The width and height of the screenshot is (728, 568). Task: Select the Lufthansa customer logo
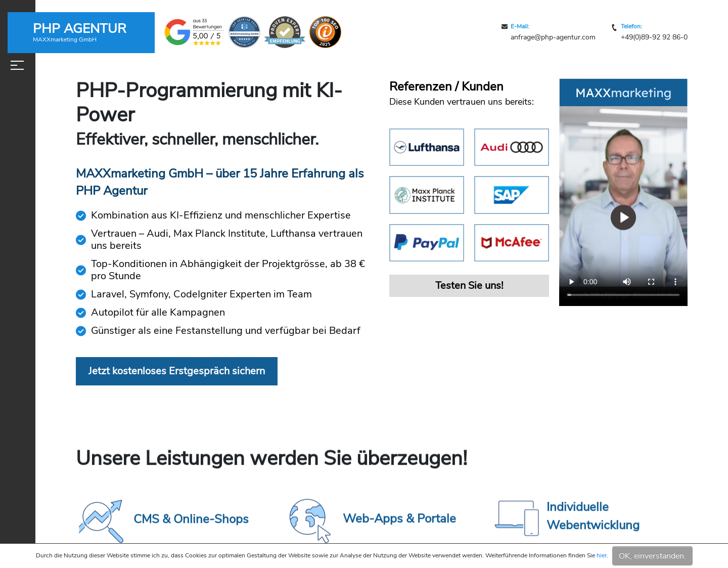[x=427, y=147]
